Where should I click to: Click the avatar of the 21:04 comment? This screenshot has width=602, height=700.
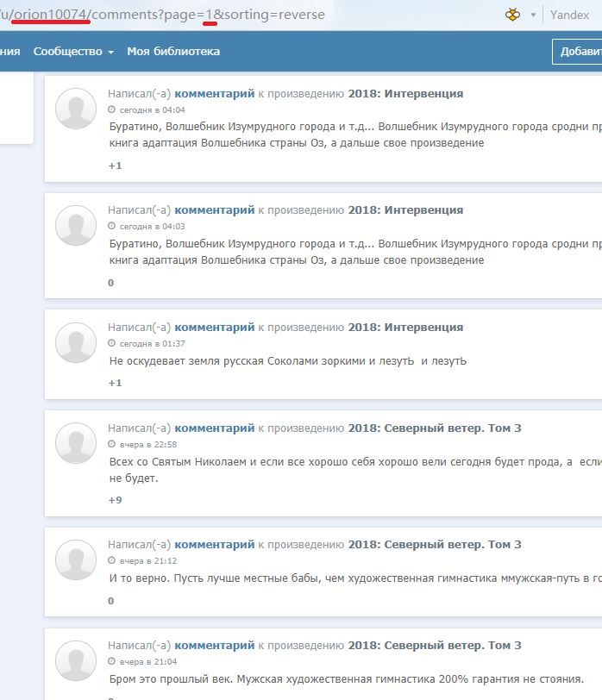coord(76,660)
